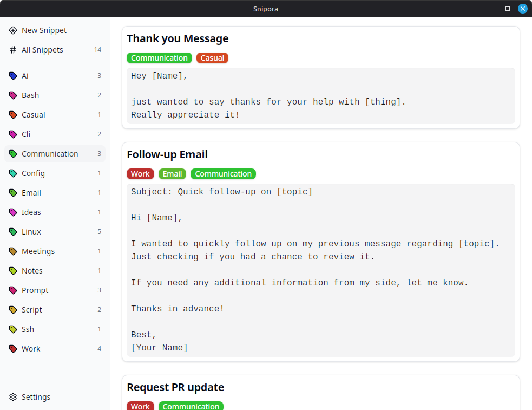This screenshot has width=532, height=410.
Task: Open the Follow-up Email snippet title
Action: (167, 154)
